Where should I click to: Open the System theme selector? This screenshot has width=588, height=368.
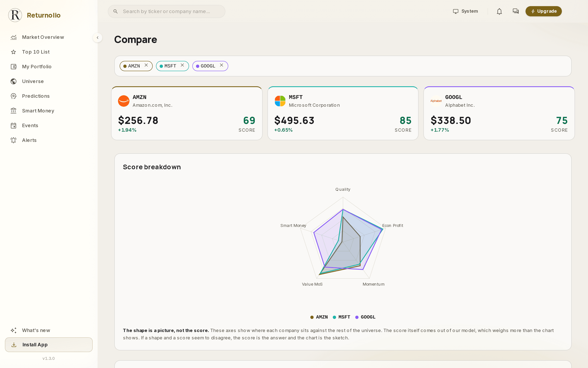point(465,11)
